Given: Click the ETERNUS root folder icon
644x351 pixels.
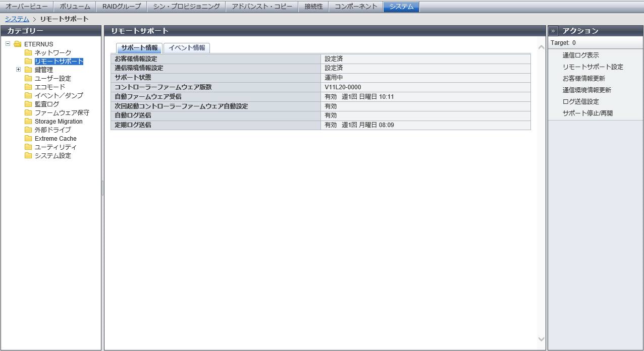Looking at the screenshot, I should [18, 44].
